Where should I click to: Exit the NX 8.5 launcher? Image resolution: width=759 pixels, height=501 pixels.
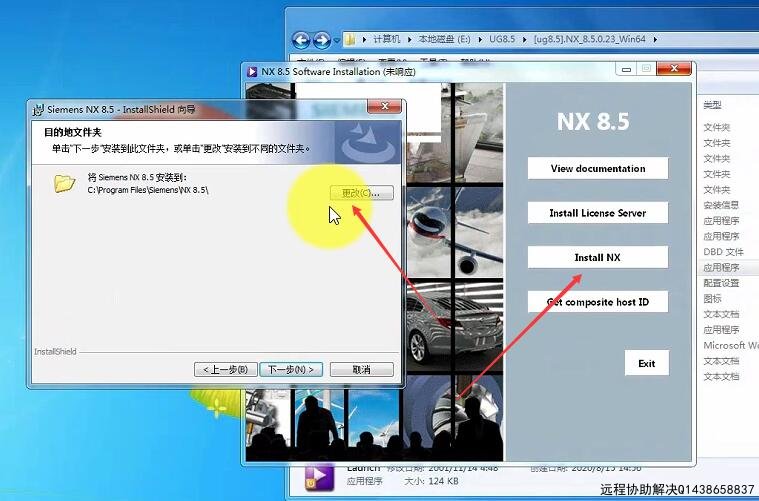tap(647, 363)
